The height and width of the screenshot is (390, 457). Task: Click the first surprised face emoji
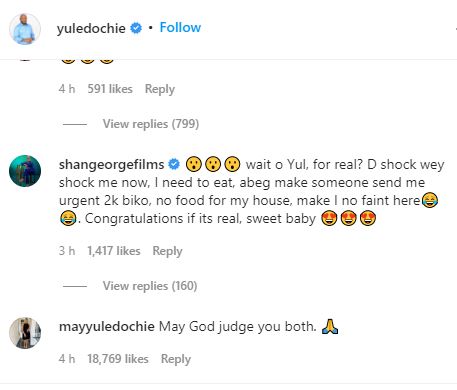click(x=194, y=164)
